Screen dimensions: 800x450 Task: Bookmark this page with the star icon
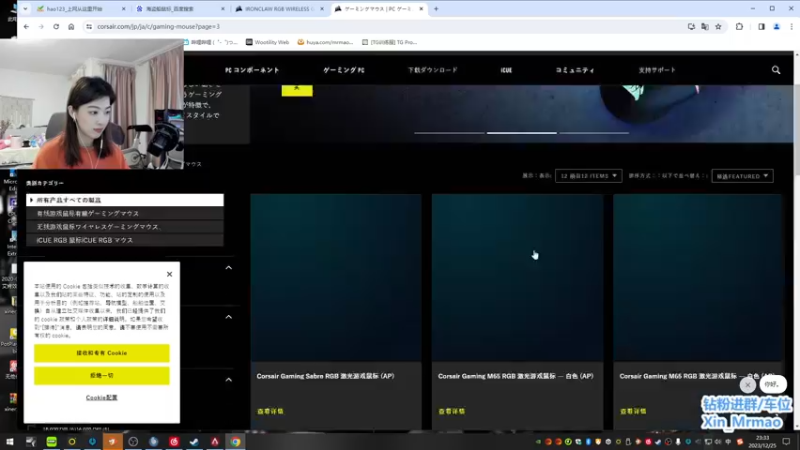tap(718, 27)
